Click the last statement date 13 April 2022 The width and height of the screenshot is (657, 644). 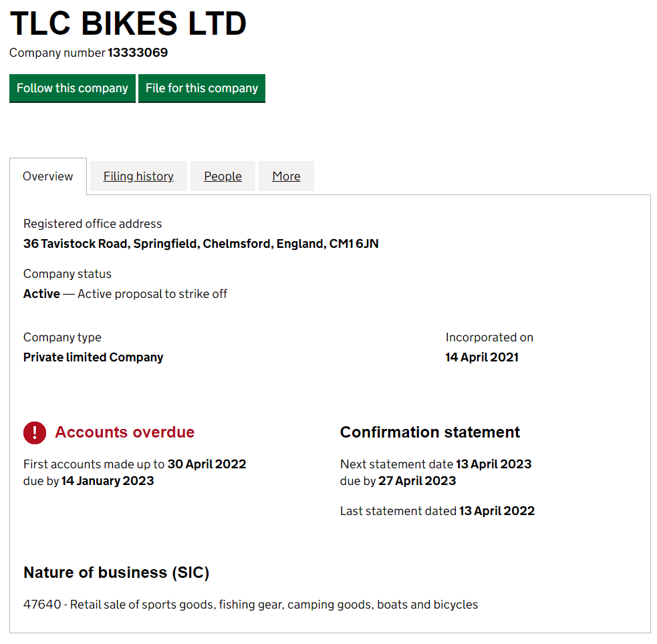497,510
